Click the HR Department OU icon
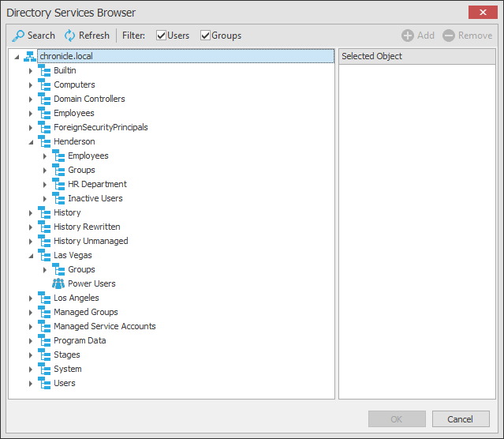 click(58, 184)
